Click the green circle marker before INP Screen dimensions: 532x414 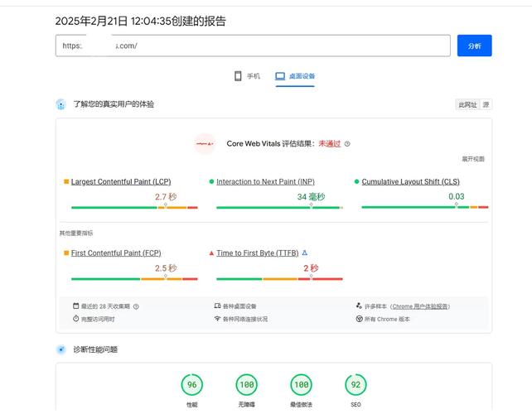[x=211, y=181]
